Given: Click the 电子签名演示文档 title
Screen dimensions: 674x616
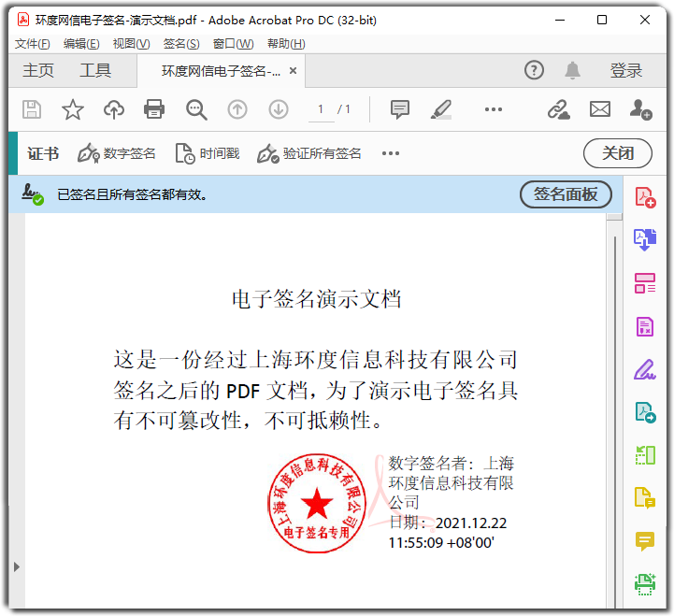Looking at the screenshot, I should pos(316,299).
